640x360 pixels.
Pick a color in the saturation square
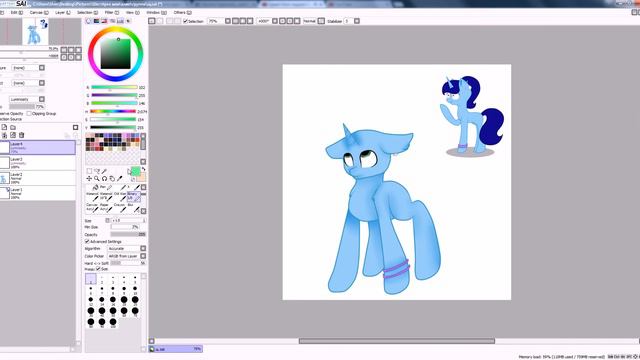(116, 54)
